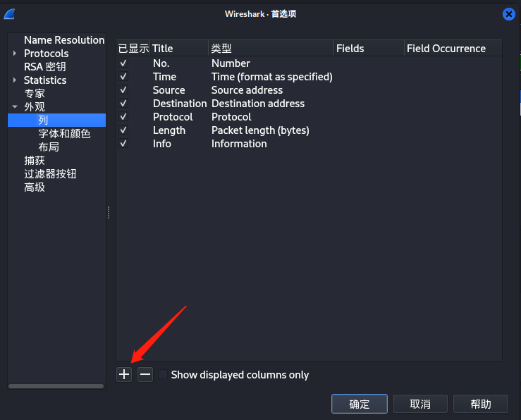The height and width of the screenshot is (420, 521).
Task: Expand the Statistics tree node arrow
Action: click(x=15, y=80)
